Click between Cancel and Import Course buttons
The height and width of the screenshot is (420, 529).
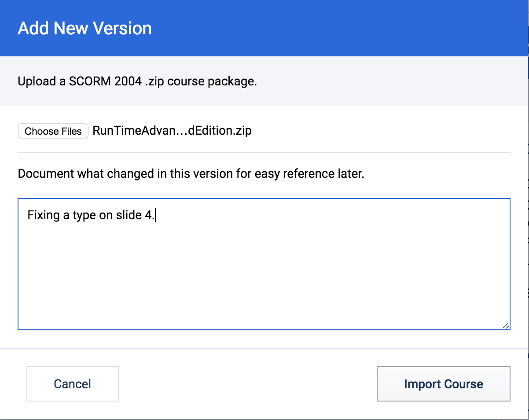tap(246, 383)
